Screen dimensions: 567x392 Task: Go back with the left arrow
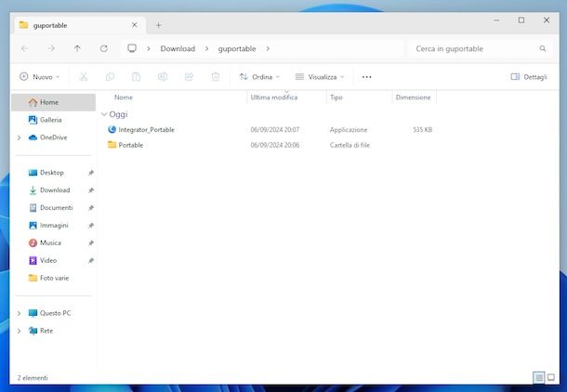coord(24,48)
